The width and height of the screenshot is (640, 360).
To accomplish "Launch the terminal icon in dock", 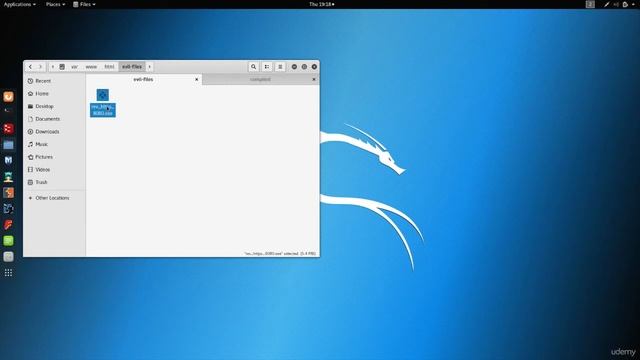I will pyautogui.click(x=8, y=111).
